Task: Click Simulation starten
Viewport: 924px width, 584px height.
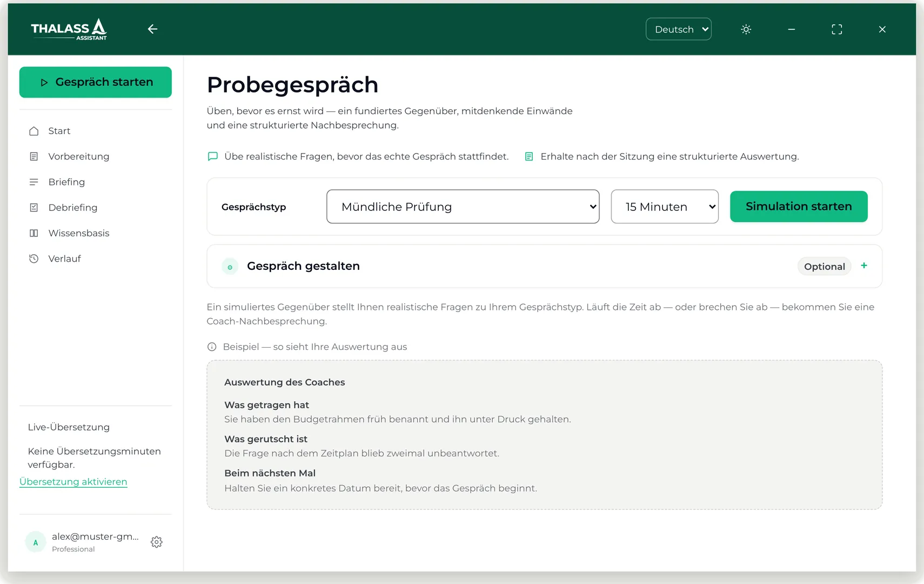Action: [x=799, y=207]
